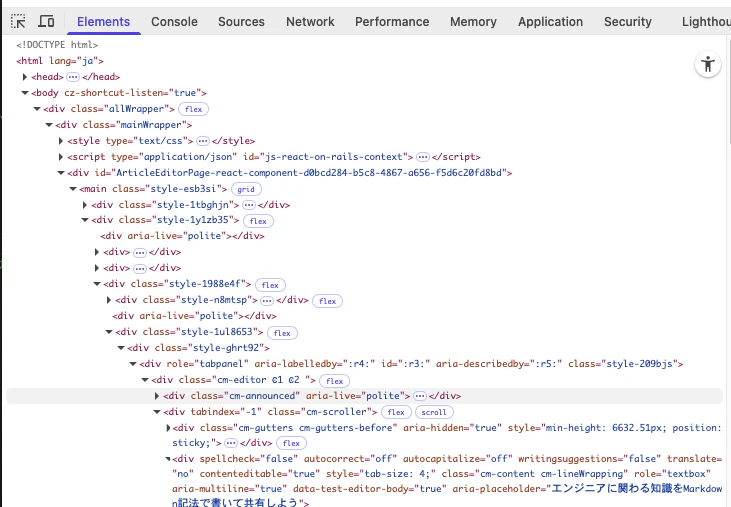
Task: Toggle flex badge on style-1ul8653 div
Action: coord(282,333)
